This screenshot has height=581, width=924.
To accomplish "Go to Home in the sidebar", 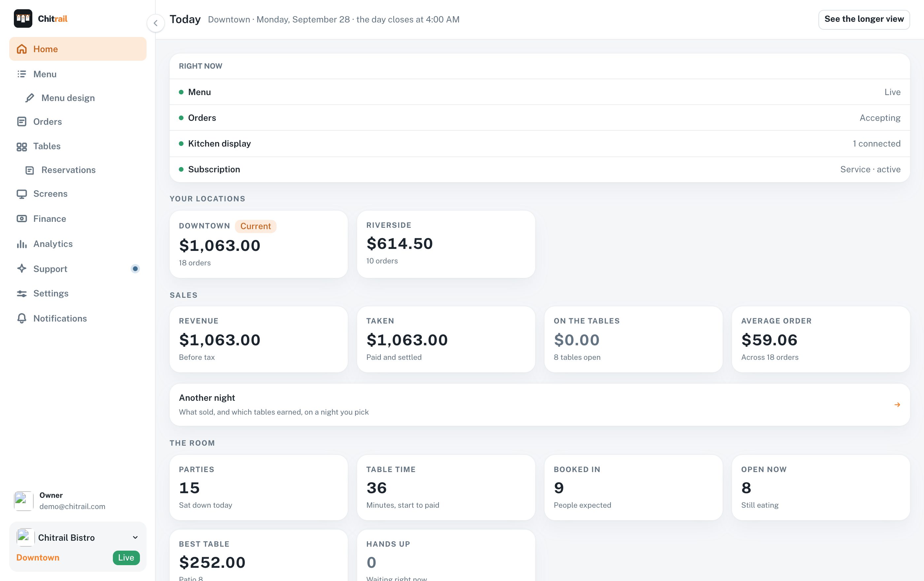I will pyautogui.click(x=78, y=49).
